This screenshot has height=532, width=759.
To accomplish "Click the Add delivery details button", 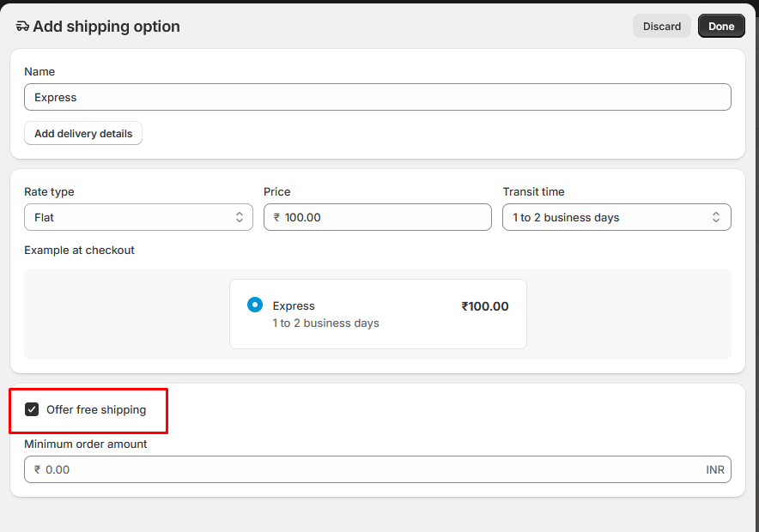I will pos(83,134).
